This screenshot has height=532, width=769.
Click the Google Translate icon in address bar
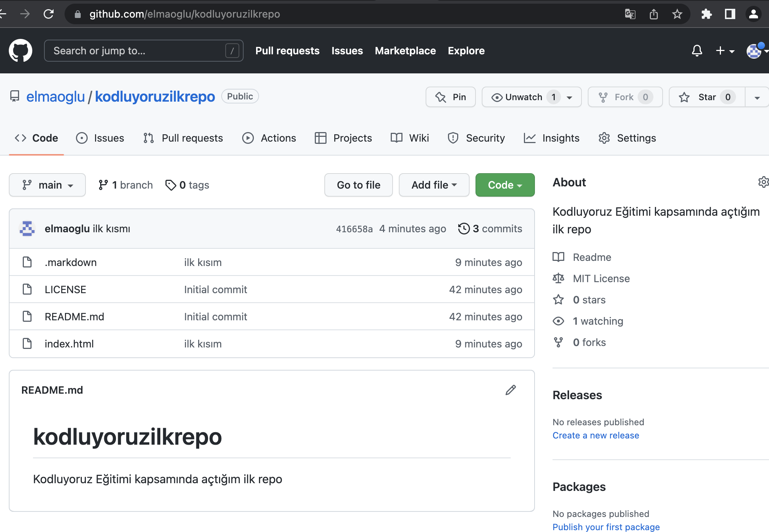pos(630,14)
